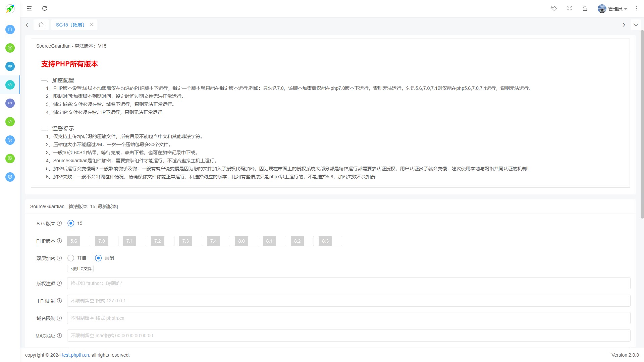Click the fullscreen expand icon

click(570, 8)
